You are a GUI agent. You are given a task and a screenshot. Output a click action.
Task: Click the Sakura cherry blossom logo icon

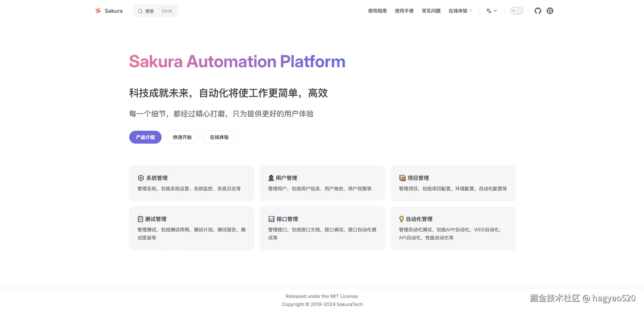click(x=98, y=11)
